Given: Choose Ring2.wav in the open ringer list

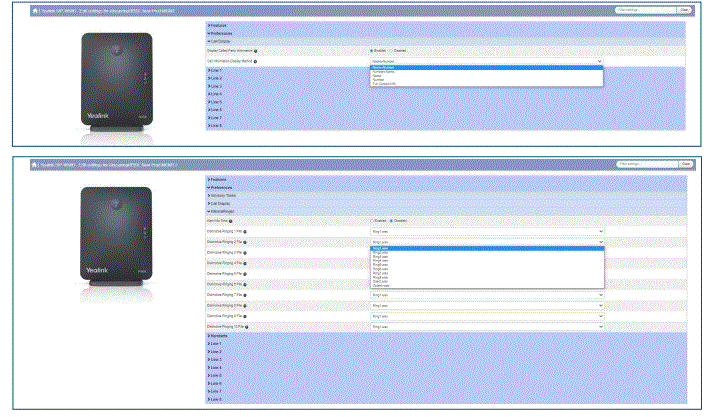Looking at the screenshot, I should coord(488,253).
